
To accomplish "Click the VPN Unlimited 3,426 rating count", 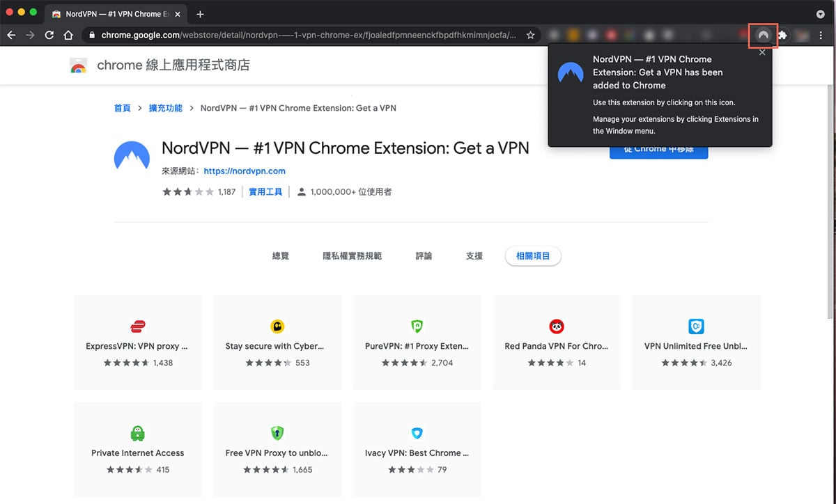I will pyautogui.click(x=721, y=363).
